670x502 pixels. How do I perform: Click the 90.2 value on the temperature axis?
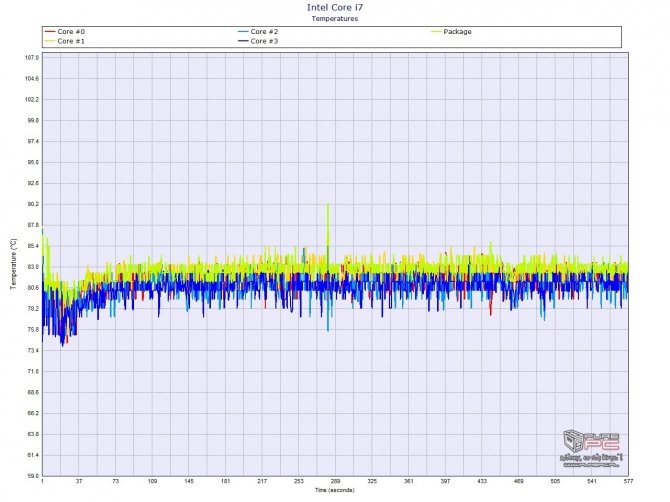(32, 204)
